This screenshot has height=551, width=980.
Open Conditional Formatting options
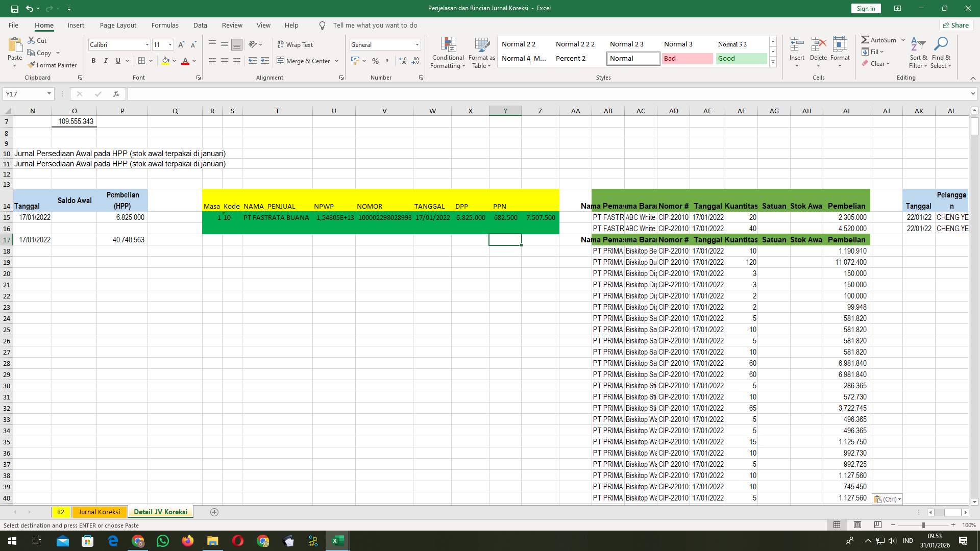click(448, 53)
